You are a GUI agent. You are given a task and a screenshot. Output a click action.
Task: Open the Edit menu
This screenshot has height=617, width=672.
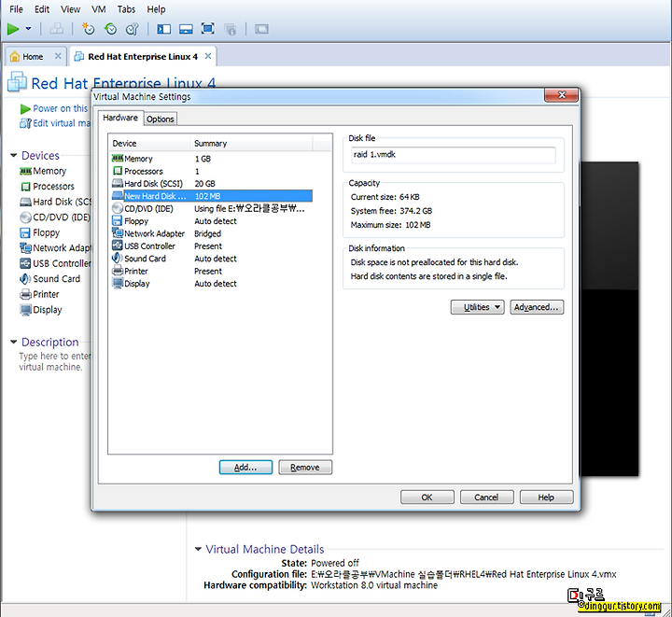42,9
